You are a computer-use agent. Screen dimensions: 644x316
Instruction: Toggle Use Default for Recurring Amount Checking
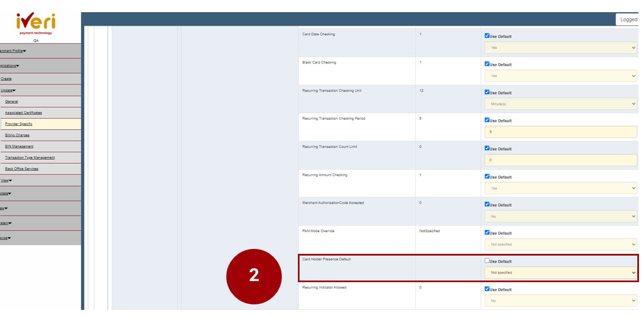pos(487,176)
